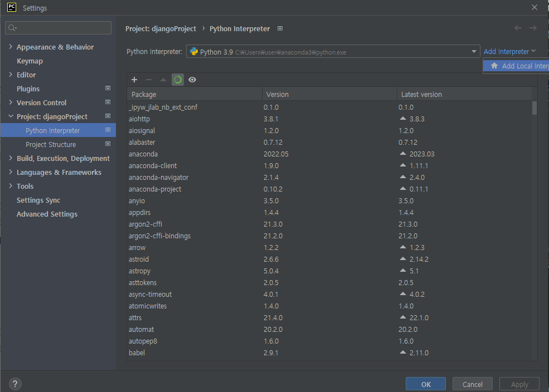Select the atomicwrites package row
Viewport: 549px width, 392px height.
329,306
